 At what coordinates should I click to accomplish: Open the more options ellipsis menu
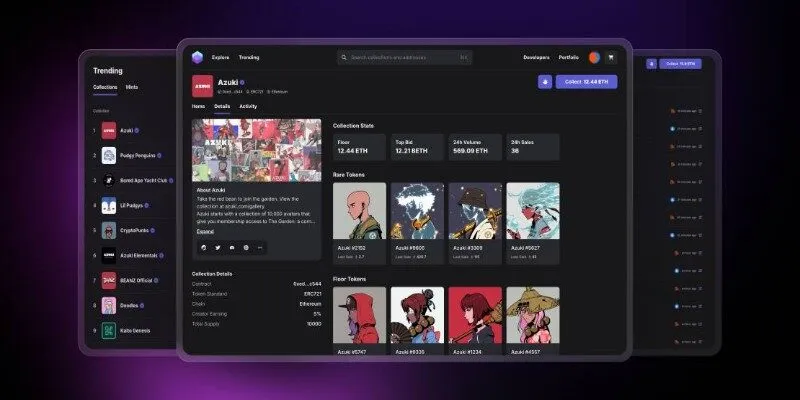260,247
